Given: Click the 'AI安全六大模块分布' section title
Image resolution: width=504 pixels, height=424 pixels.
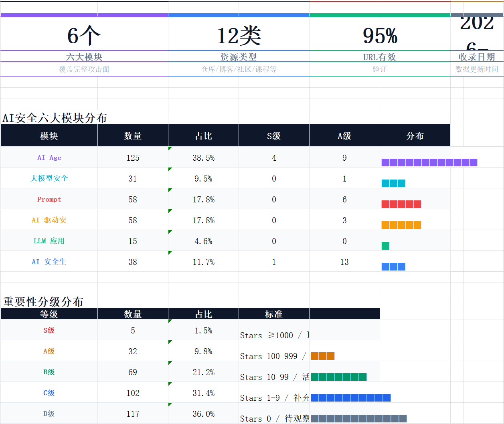Looking at the screenshot, I should click(x=55, y=118).
